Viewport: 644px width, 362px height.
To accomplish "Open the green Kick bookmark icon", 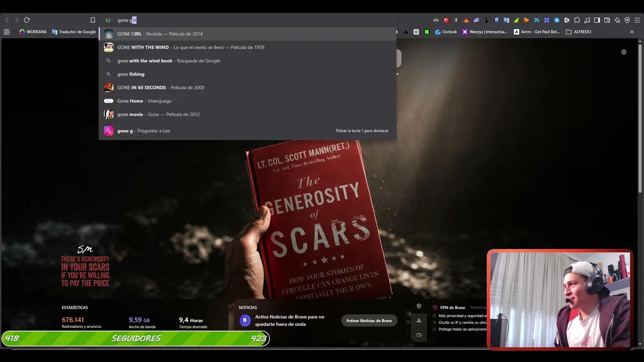I will (x=427, y=32).
